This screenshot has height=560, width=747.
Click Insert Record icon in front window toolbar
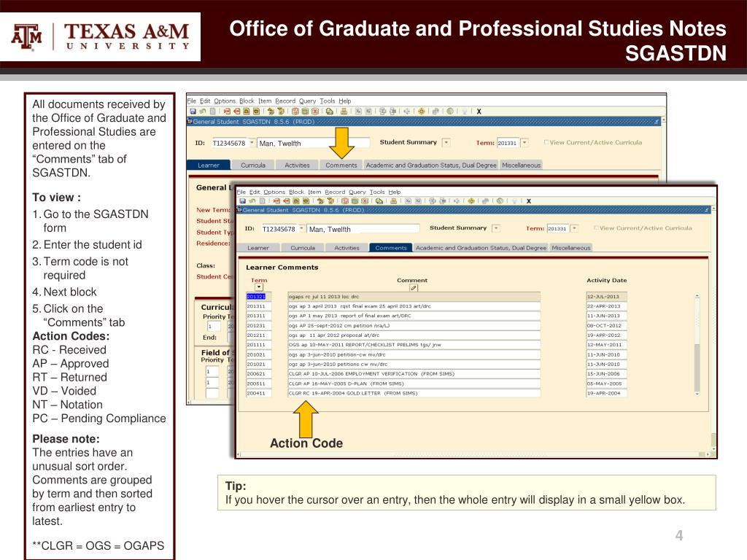coord(276,201)
